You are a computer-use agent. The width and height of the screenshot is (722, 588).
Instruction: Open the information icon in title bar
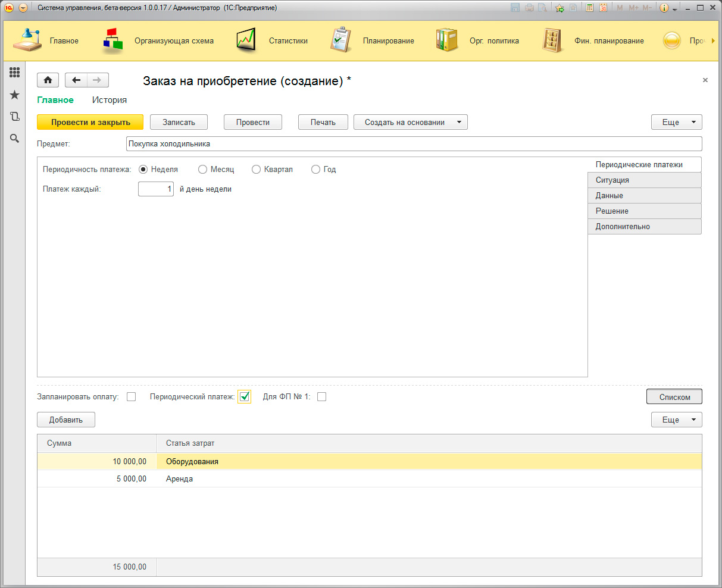coord(664,8)
